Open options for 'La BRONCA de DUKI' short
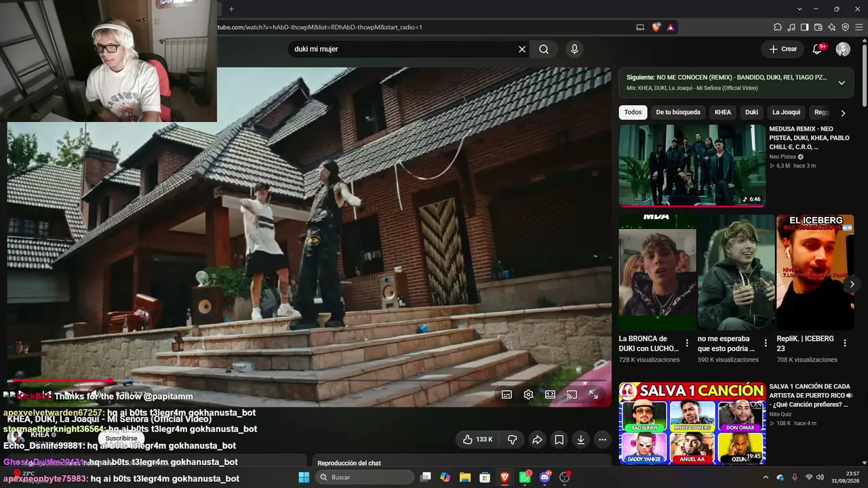 click(687, 343)
